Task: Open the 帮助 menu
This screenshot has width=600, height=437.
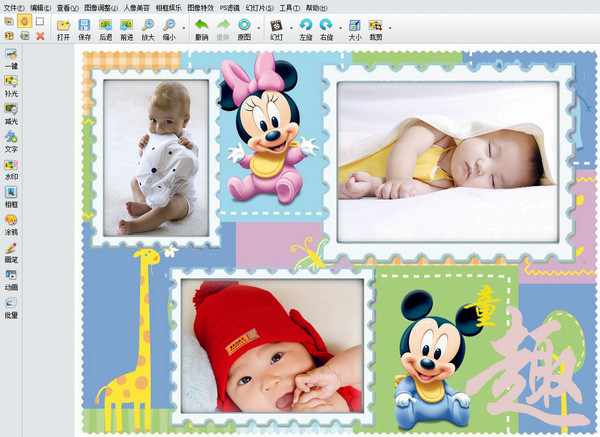Action: point(316,8)
